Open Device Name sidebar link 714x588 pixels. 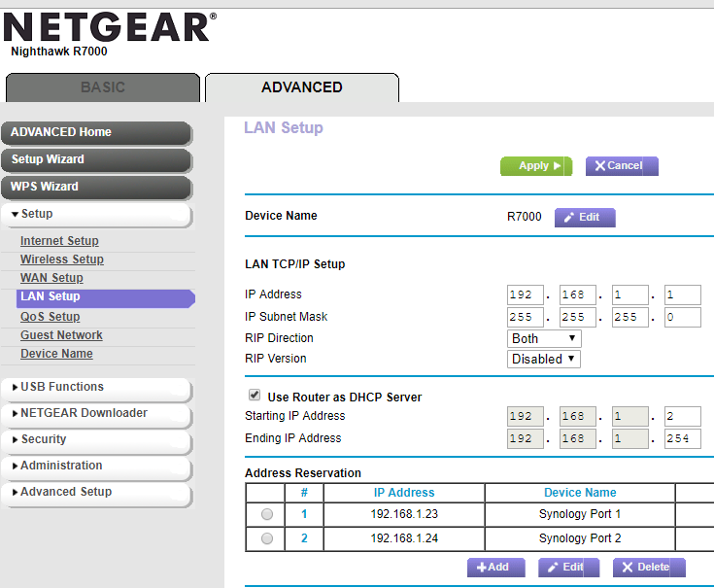click(56, 354)
